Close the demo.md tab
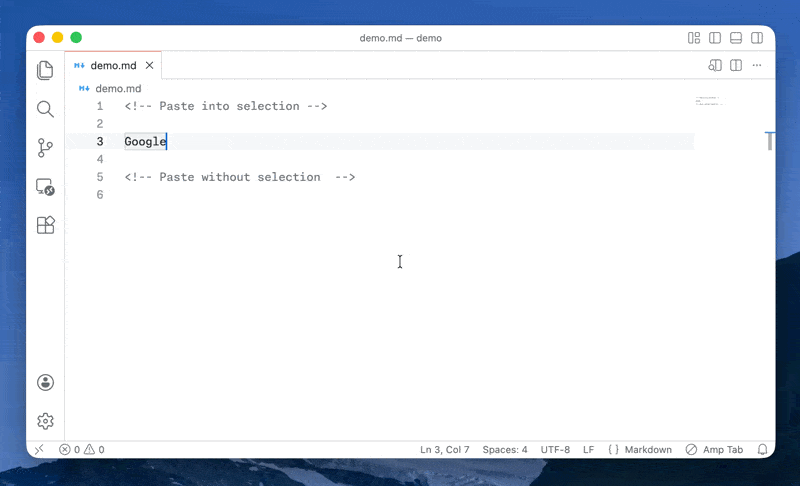800x486 pixels. point(149,65)
